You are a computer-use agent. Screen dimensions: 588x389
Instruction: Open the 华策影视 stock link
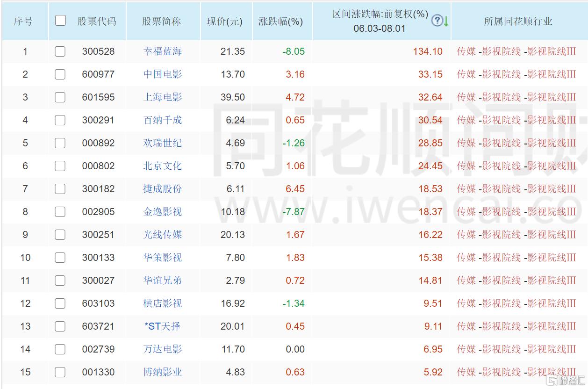(162, 258)
